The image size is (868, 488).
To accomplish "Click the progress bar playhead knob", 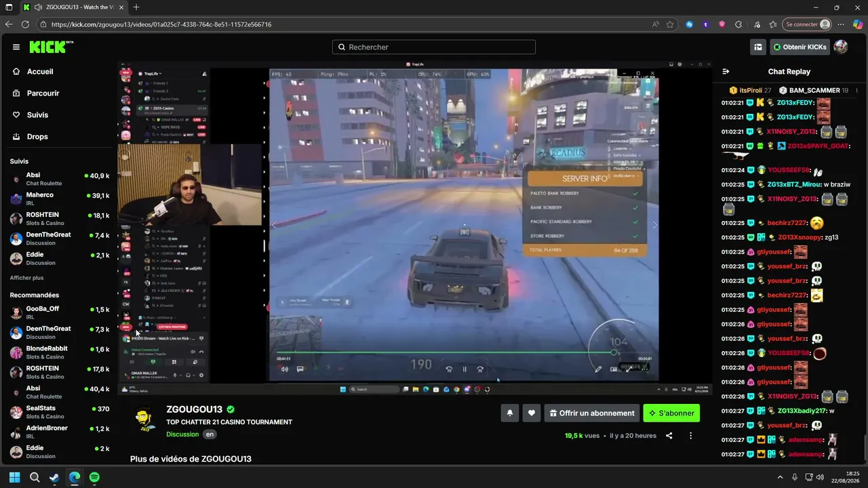I will 613,352.
